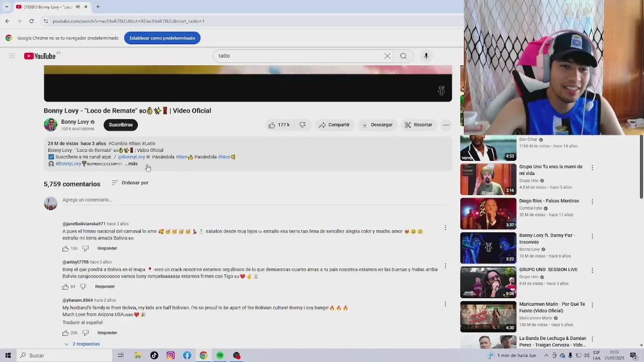Open @BonnyLovy channel link in description
Viewport: 644px width, 362px height.
coord(132,157)
